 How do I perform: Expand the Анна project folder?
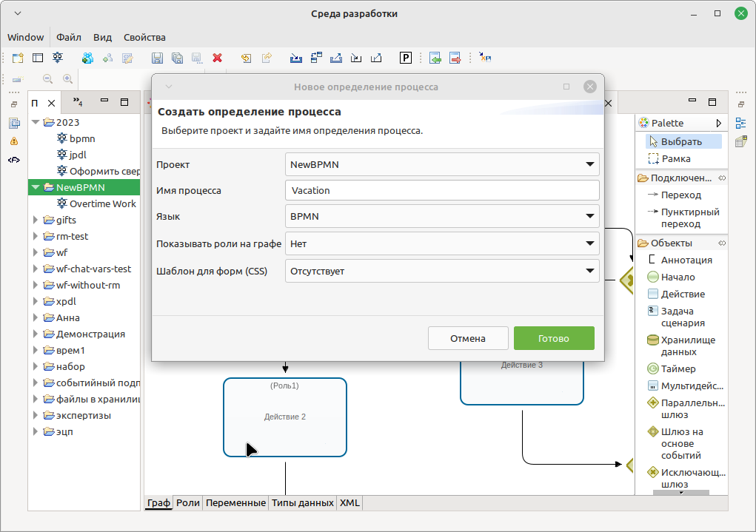[x=36, y=317]
